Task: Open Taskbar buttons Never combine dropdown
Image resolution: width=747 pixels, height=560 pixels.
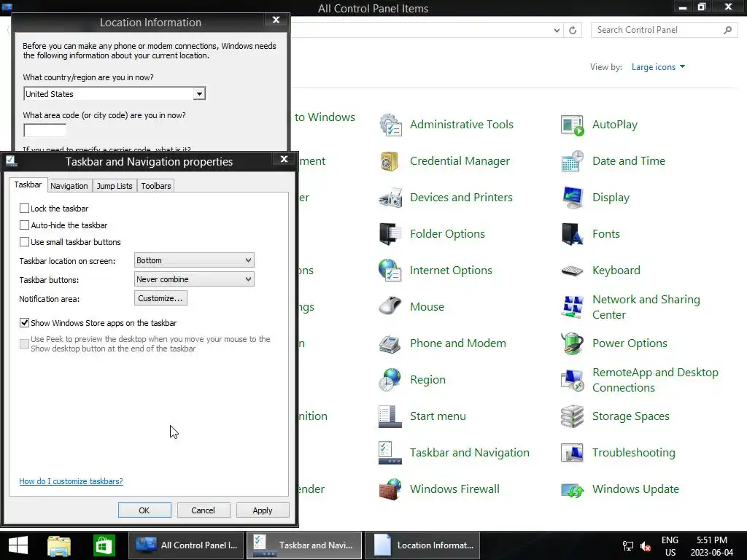Action: [194, 279]
